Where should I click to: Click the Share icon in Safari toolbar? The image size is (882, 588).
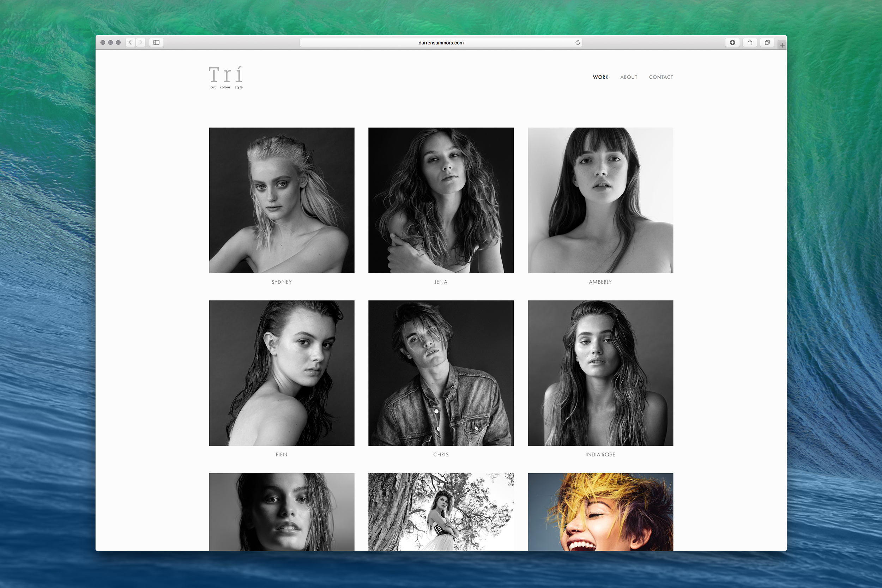tap(750, 42)
